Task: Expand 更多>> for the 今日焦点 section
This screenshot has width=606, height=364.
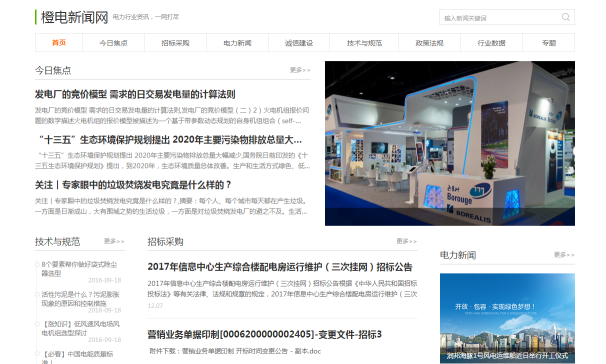Action: 300,70
